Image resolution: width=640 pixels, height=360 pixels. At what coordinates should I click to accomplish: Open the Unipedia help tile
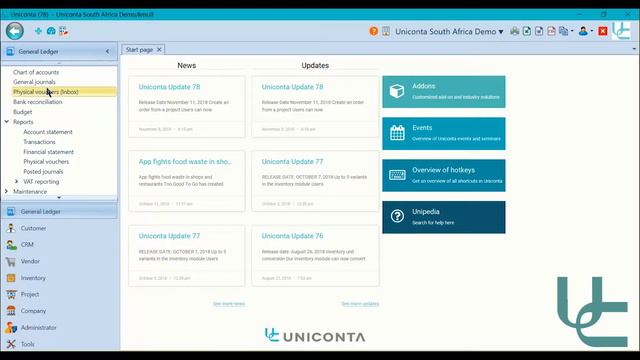point(444,217)
